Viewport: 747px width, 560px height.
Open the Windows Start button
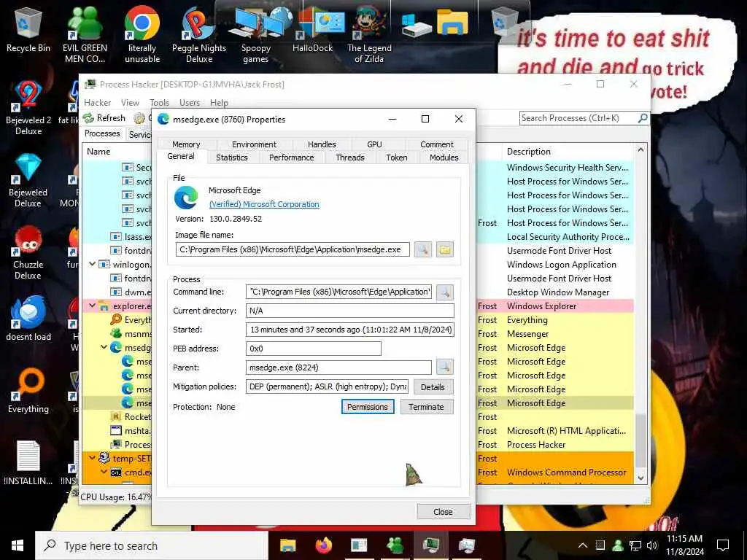click(18, 545)
